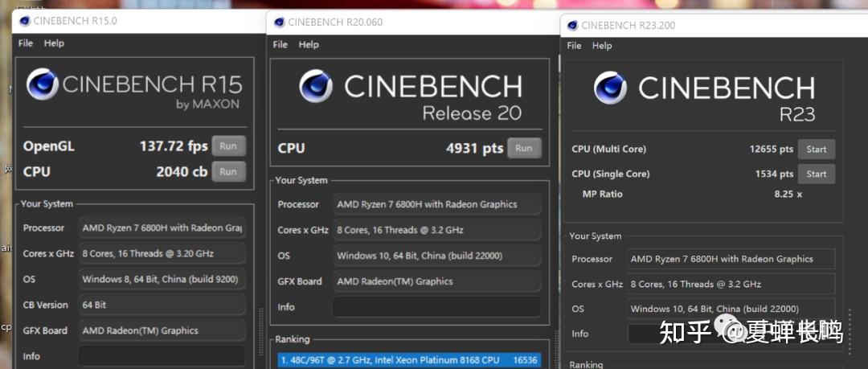The height and width of the screenshot is (369, 868).
Task: Click the R20 OS field Windows 10
Action: (x=436, y=256)
